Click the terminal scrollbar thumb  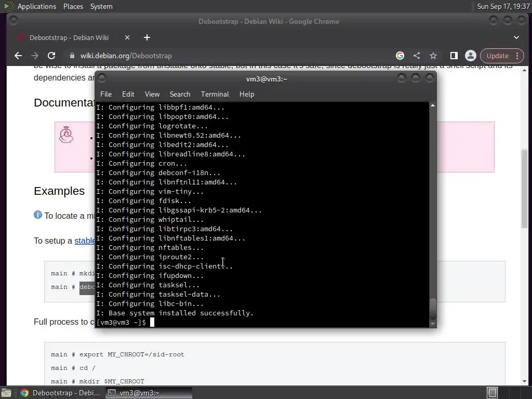pos(433,308)
